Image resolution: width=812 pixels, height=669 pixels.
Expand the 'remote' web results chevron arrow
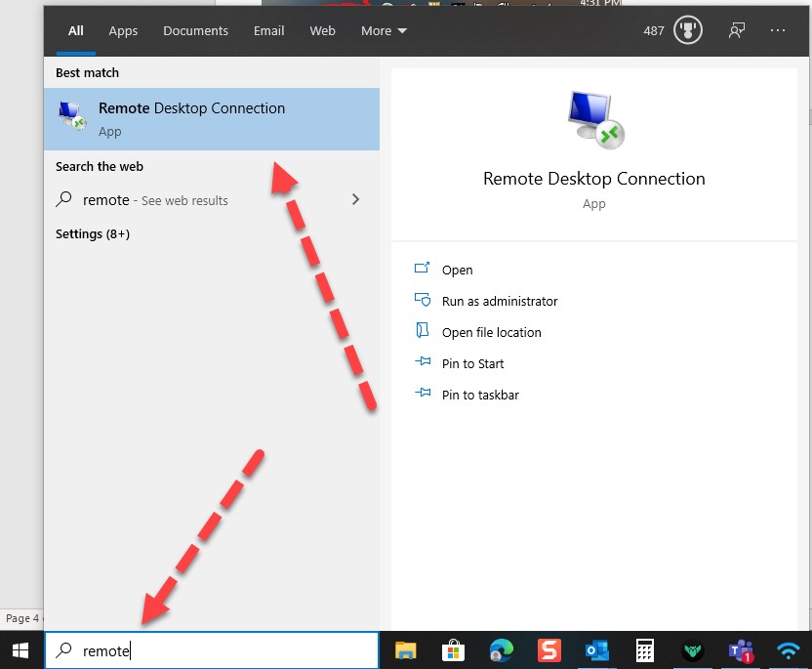355,199
